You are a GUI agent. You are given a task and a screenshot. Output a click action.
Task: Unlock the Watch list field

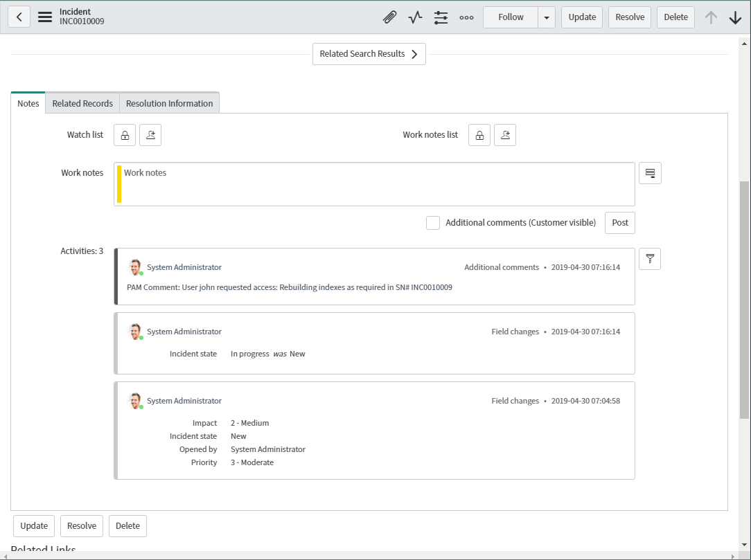[125, 135]
